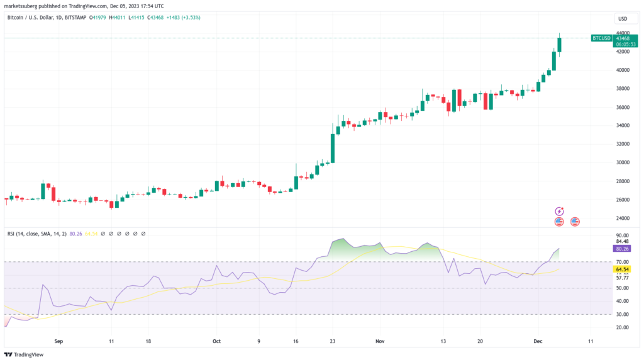Click the Bitcoin / U.S. Dollar symbol title
644x362 pixels.
[x=47, y=18]
